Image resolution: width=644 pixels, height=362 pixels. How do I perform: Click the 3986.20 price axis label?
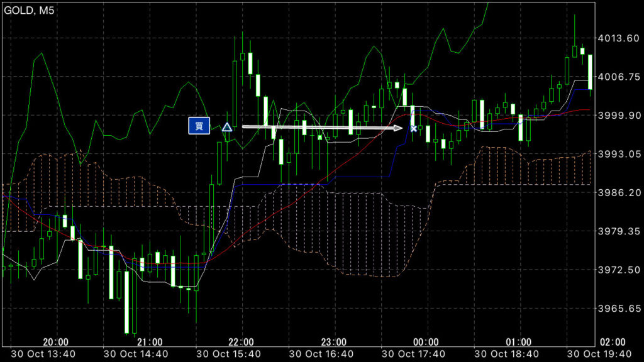coord(618,192)
